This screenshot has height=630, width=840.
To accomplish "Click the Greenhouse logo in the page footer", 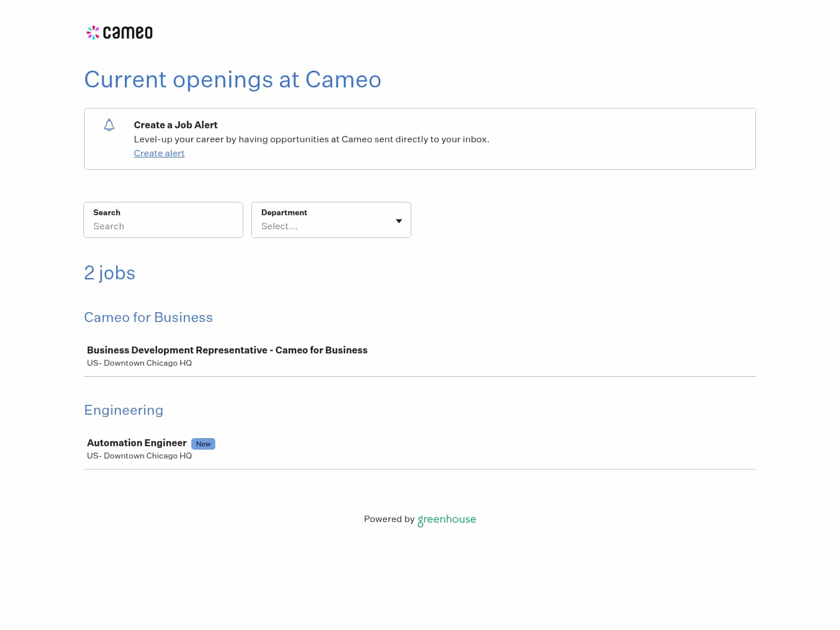I will click(447, 520).
